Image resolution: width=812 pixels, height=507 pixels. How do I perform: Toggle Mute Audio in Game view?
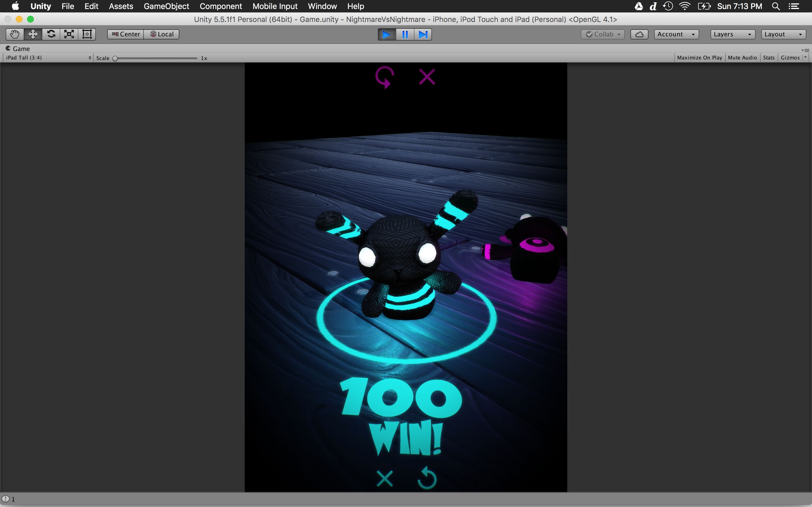click(x=742, y=58)
